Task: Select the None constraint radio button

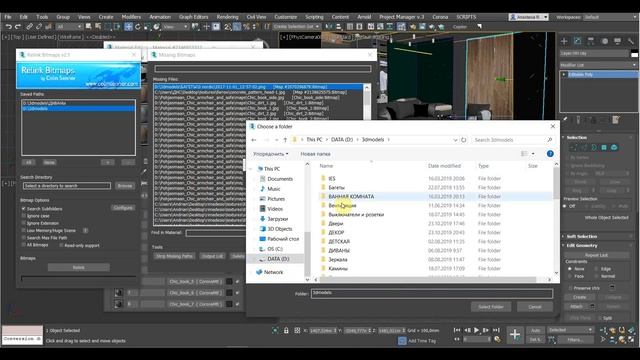Action: pos(569,269)
